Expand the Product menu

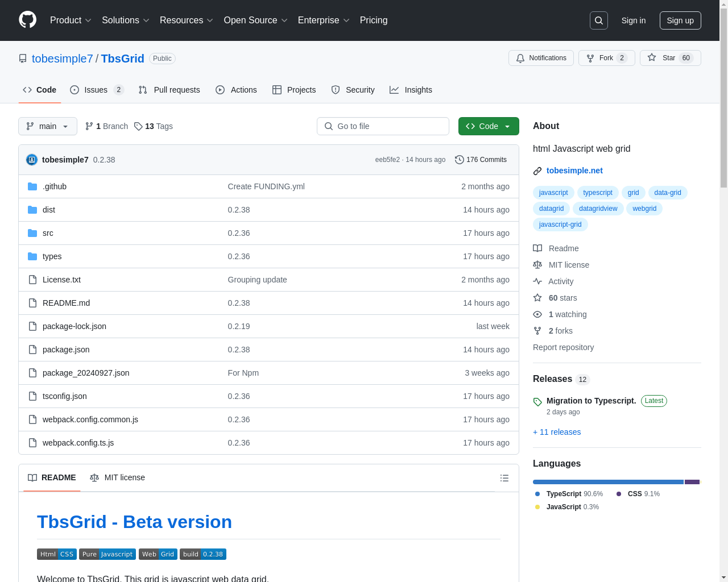pos(71,20)
